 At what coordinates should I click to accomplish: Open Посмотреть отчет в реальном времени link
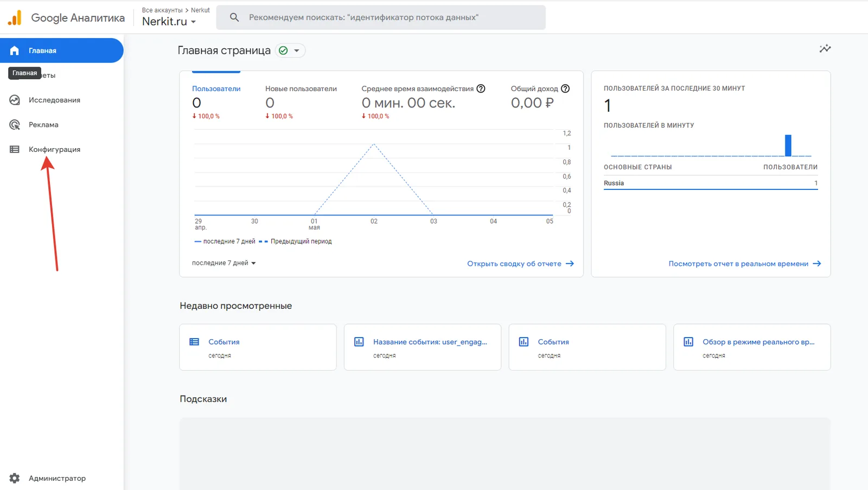745,264
